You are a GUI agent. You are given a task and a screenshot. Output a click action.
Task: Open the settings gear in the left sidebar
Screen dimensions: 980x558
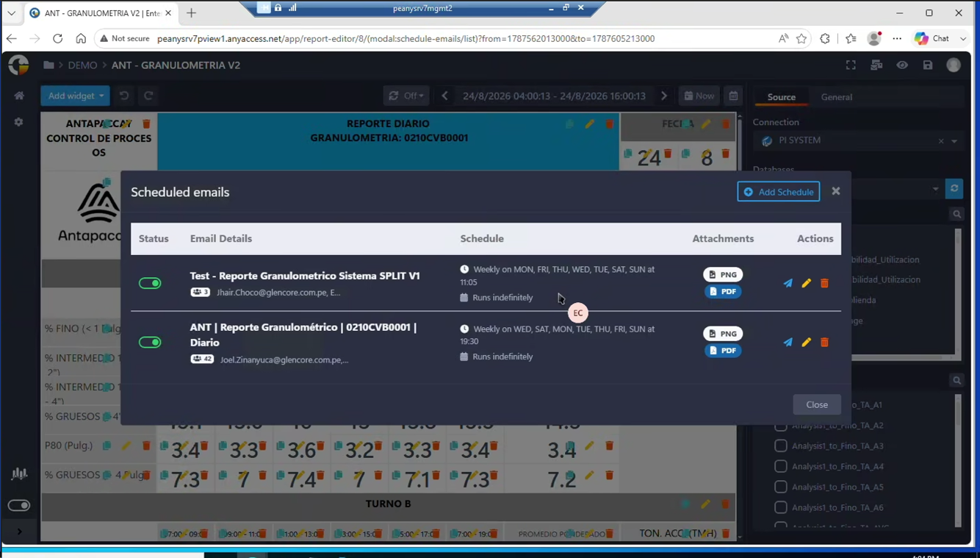pyautogui.click(x=19, y=122)
